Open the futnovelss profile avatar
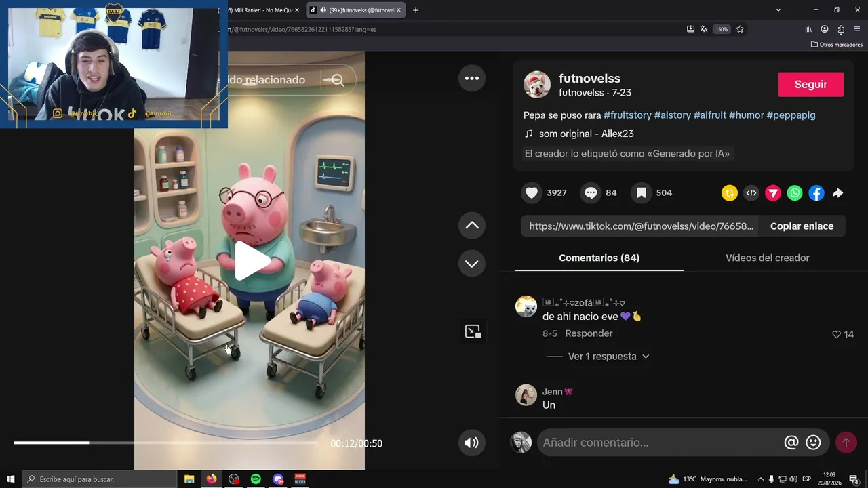This screenshot has height=488, width=868. coord(537,85)
